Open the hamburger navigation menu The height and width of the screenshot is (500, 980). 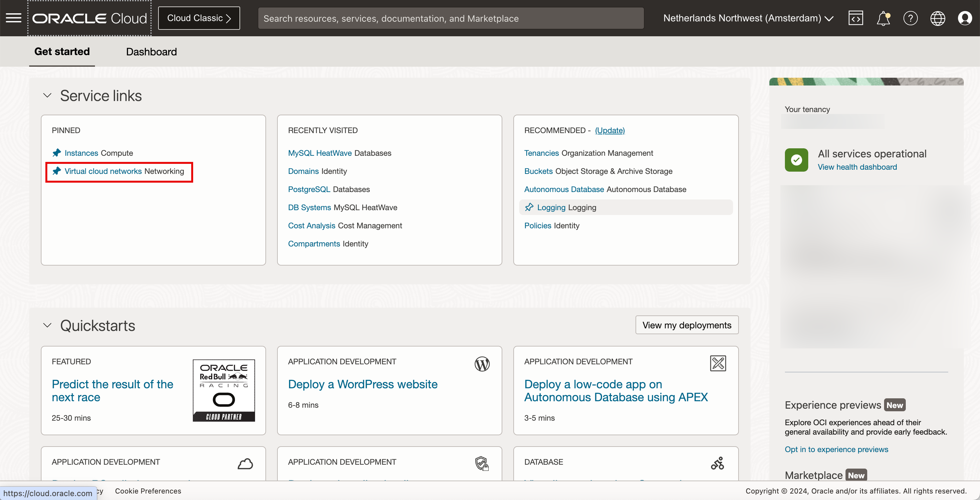click(14, 18)
